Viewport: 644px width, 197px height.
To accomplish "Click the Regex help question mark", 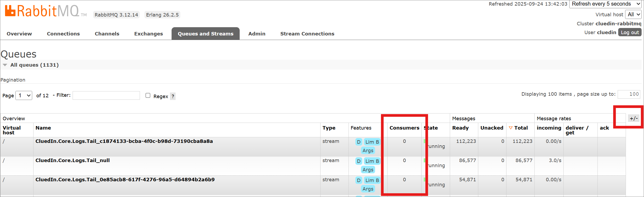I will pos(173,96).
